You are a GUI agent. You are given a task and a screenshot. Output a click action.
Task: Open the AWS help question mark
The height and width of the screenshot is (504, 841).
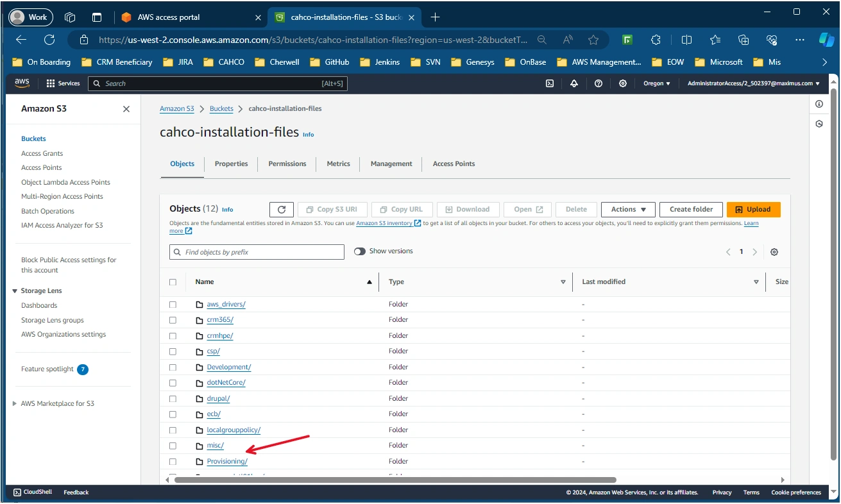point(599,83)
